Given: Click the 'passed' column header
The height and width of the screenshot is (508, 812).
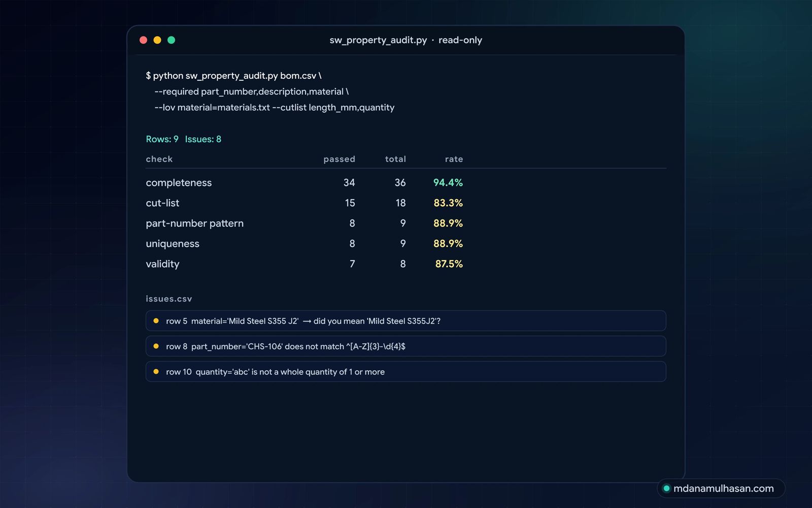Looking at the screenshot, I should 339,159.
